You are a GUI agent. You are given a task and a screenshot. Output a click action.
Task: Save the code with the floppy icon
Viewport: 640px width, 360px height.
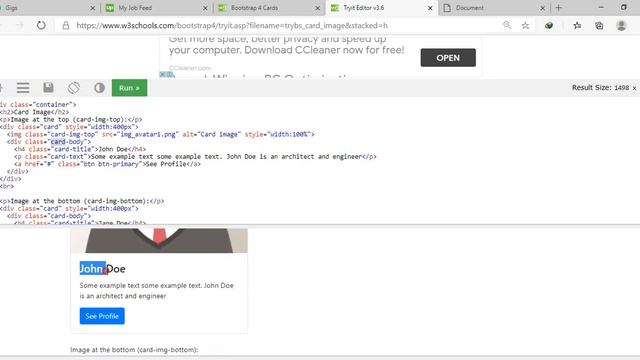pos(48,87)
